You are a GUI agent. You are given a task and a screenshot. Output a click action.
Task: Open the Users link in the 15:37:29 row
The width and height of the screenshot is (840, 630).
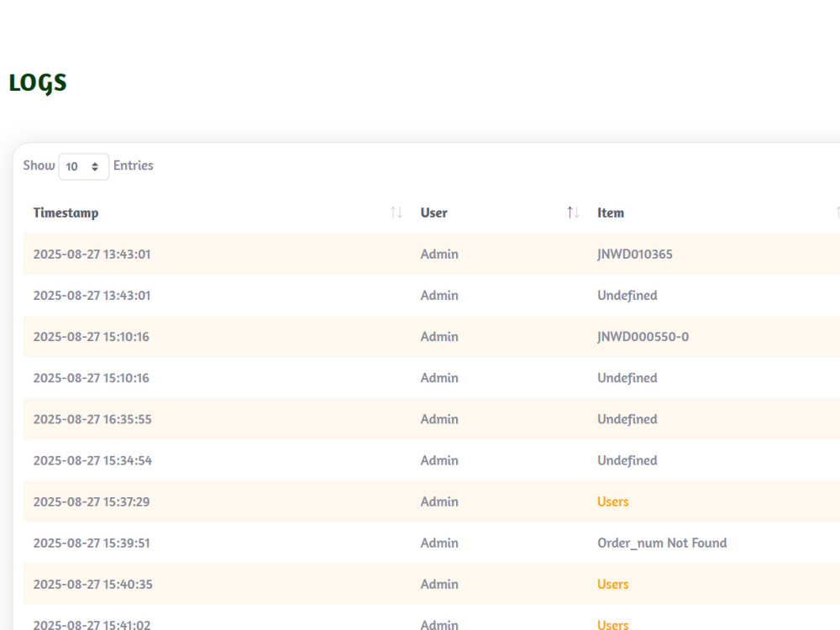[613, 501]
